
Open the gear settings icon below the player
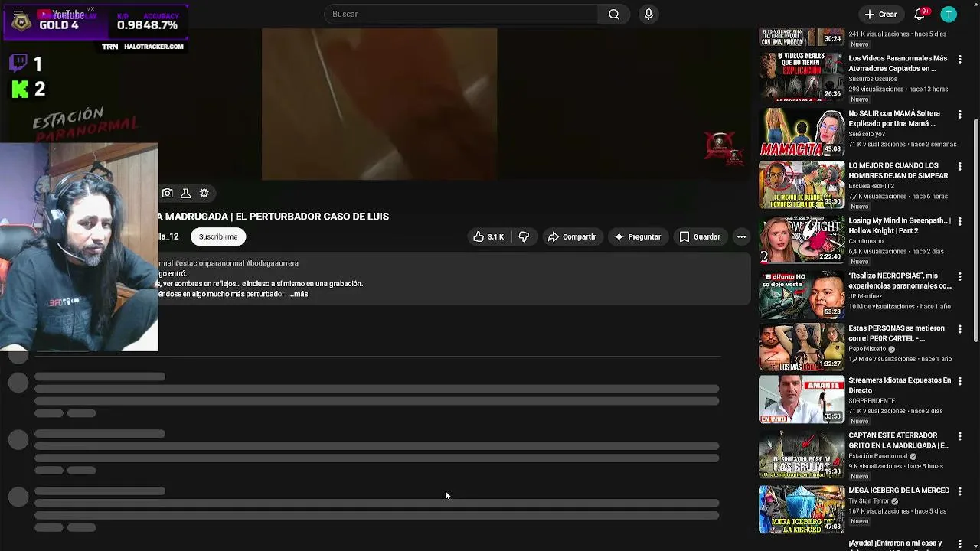[204, 194]
